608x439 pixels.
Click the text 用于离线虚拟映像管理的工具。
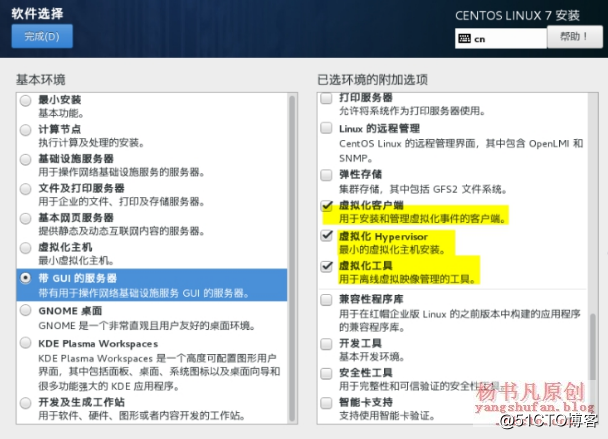coord(408,279)
